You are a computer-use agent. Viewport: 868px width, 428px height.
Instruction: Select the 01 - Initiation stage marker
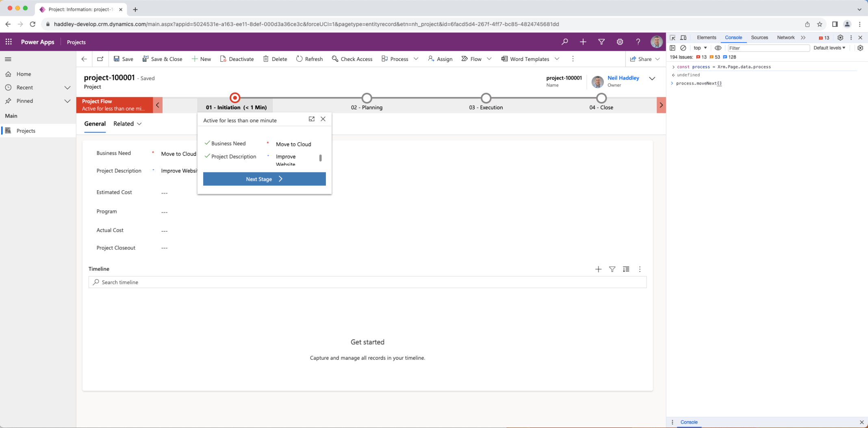(235, 98)
